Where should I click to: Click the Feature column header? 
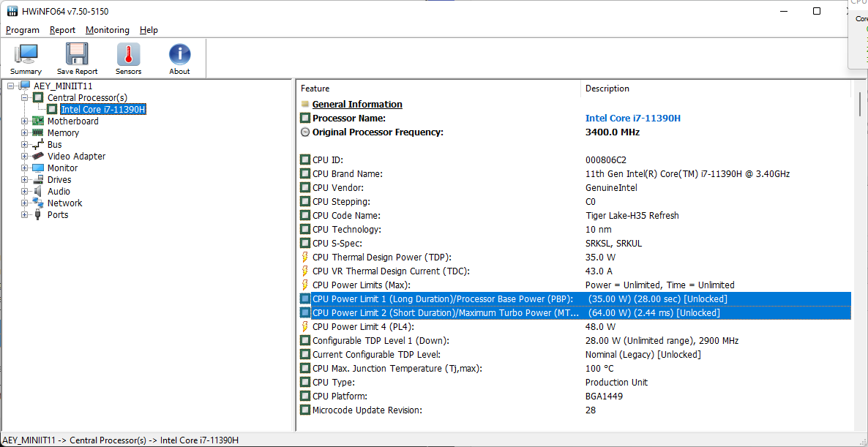click(438, 89)
